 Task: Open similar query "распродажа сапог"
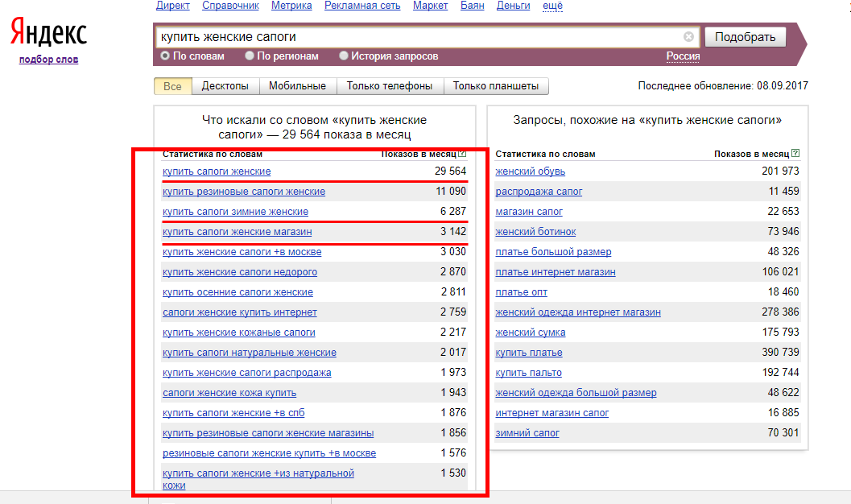click(x=539, y=192)
